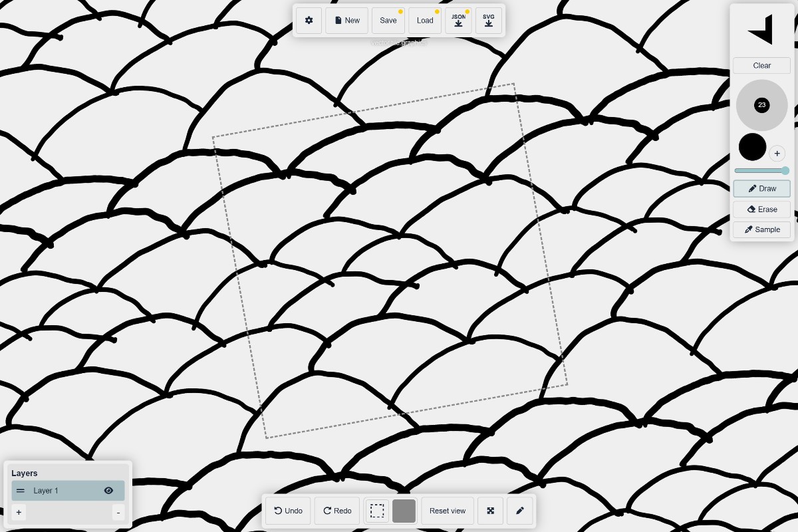This screenshot has width=798, height=532.
Task: Select the Draw tool
Action: 761,188
